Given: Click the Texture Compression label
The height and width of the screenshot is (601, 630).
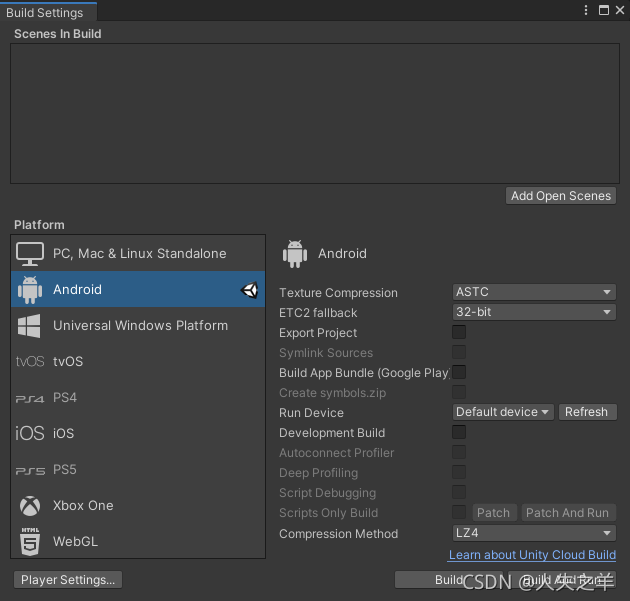Looking at the screenshot, I should tap(338, 293).
